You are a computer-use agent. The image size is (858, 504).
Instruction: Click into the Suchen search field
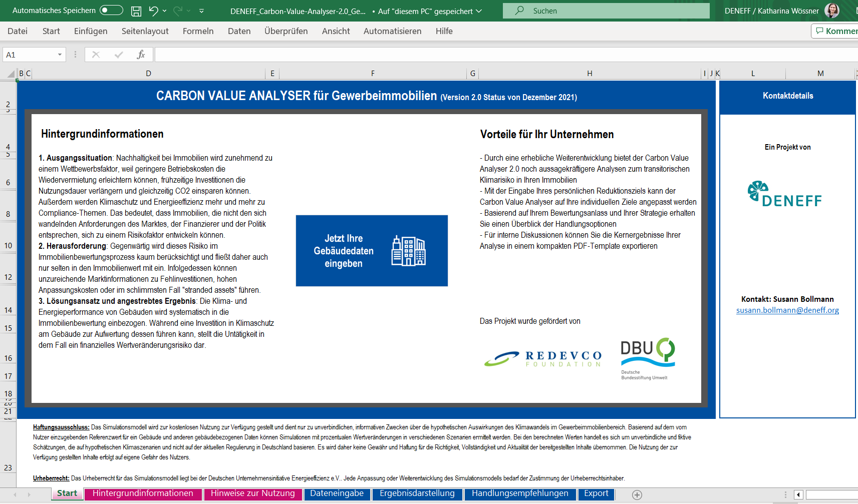pos(606,11)
